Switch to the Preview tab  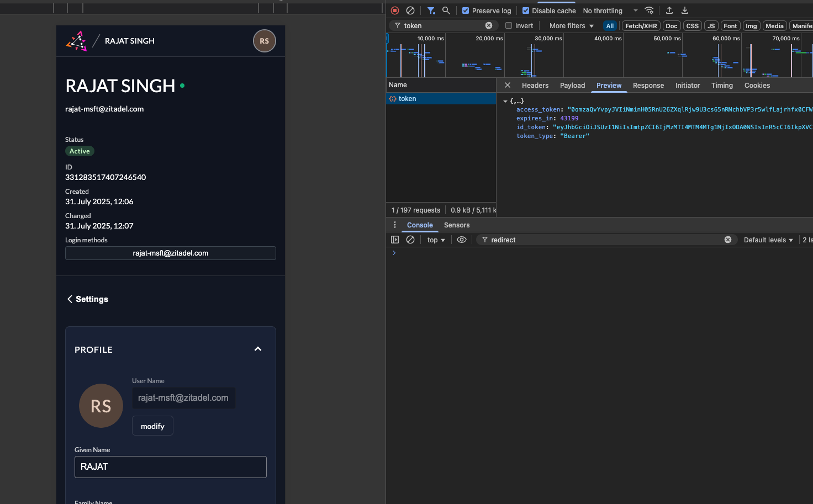pyautogui.click(x=609, y=85)
